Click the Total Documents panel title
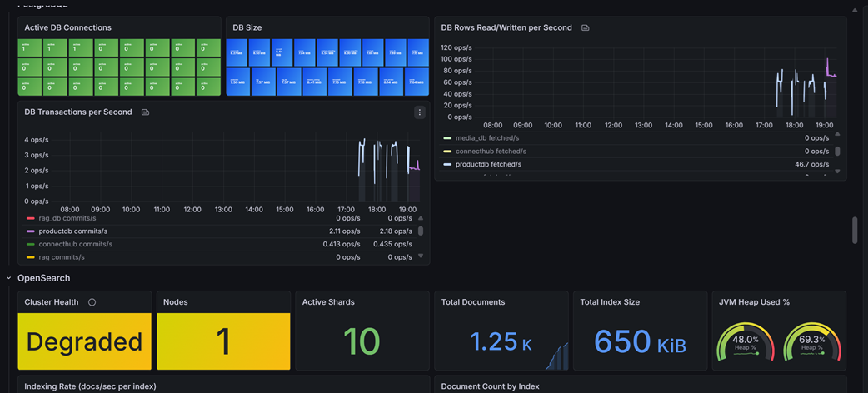The image size is (868, 393). 473,302
